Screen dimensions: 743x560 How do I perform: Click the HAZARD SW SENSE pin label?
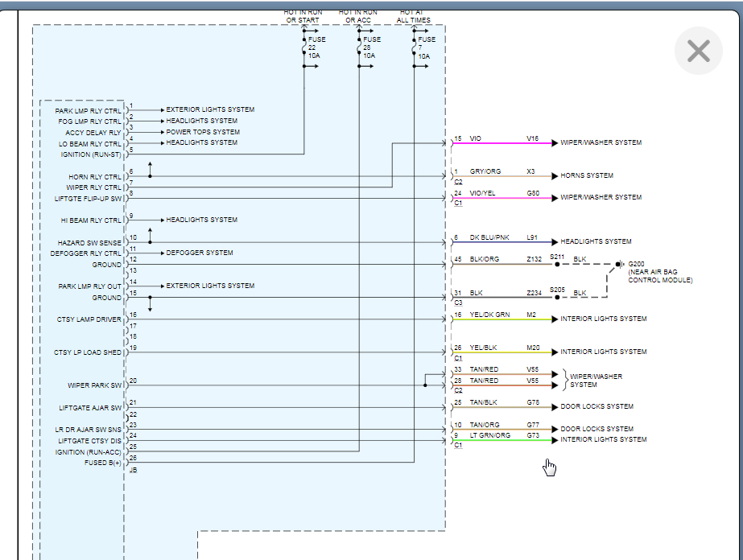[89, 242]
